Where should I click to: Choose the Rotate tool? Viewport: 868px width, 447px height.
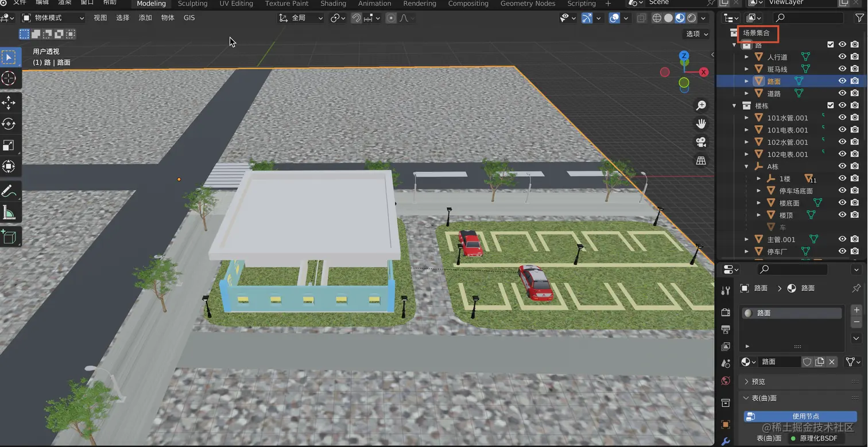[x=9, y=124]
